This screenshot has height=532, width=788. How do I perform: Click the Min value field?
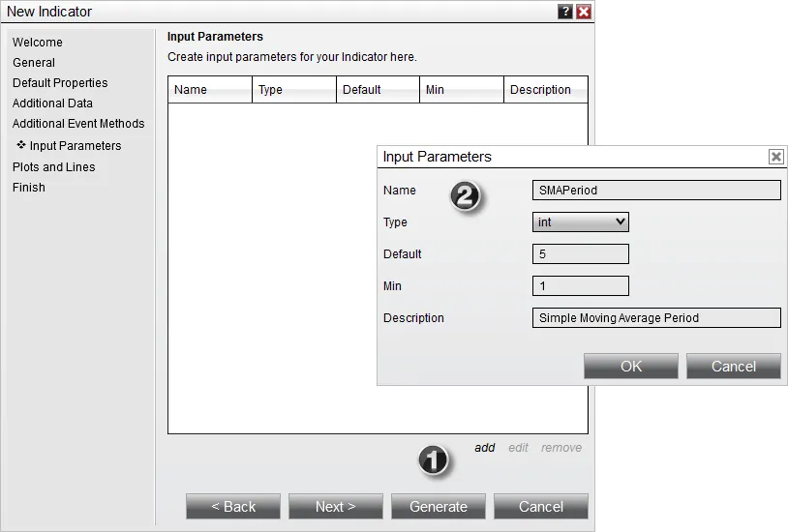tap(581, 286)
